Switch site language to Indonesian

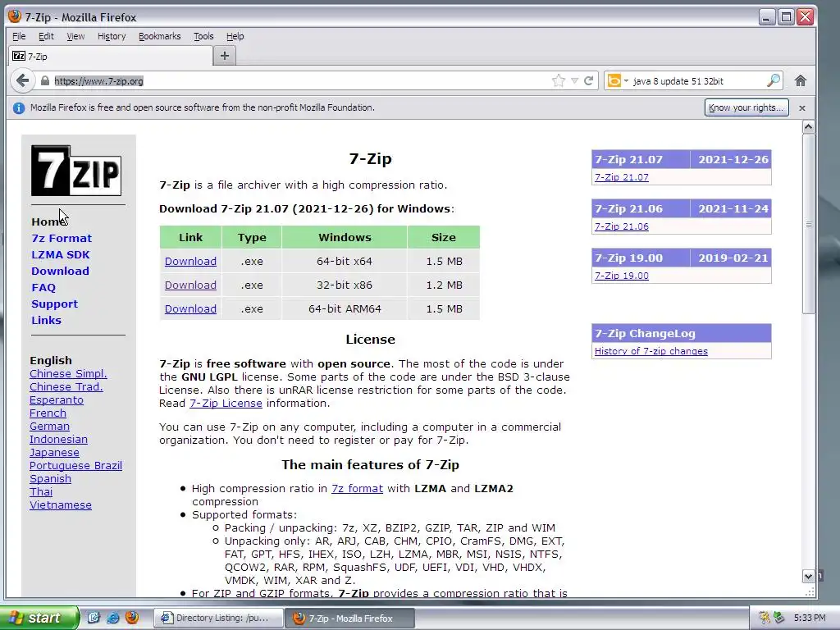coord(58,440)
